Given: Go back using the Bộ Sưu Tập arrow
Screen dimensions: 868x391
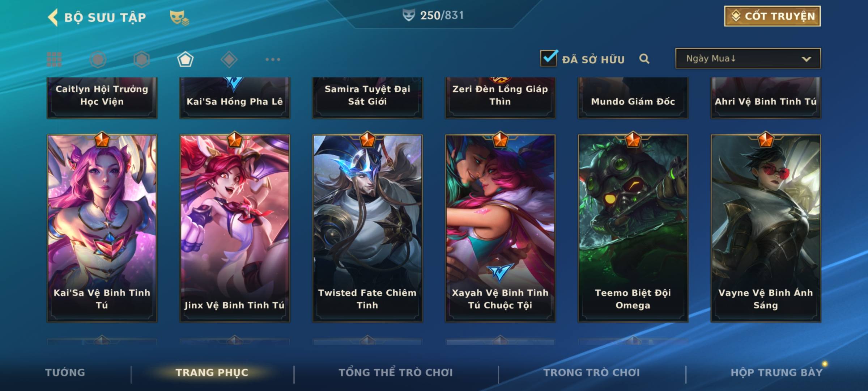Looking at the screenshot, I should pyautogui.click(x=53, y=17).
